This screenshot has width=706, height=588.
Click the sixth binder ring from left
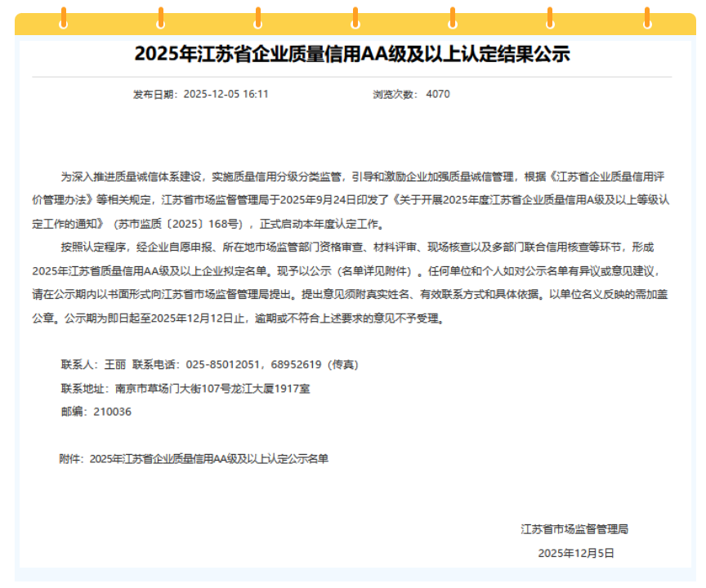550,16
